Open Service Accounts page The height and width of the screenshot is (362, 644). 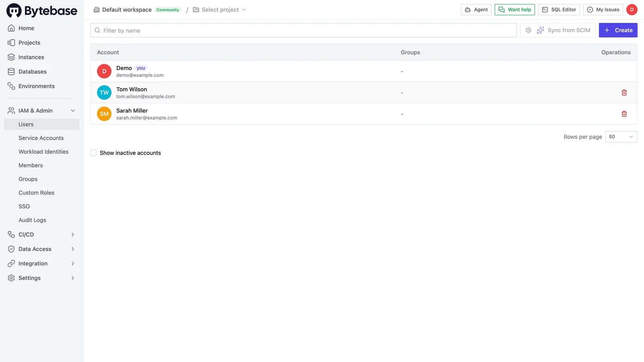click(x=41, y=138)
